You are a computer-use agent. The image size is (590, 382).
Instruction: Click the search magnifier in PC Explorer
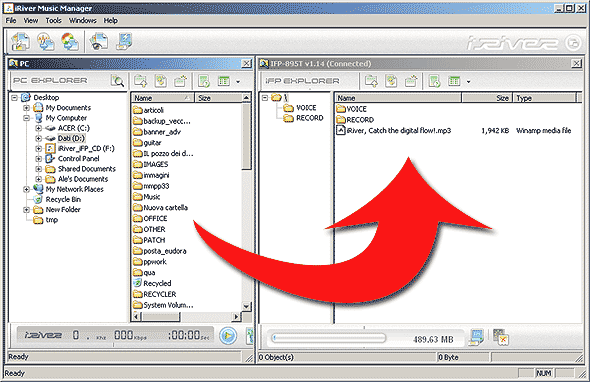tap(117, 81)
